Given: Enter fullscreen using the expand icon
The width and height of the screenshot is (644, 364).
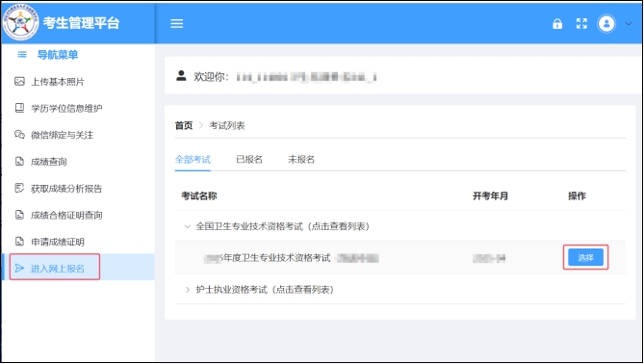Looking at the screenshot, I should (x=581, y=23).
